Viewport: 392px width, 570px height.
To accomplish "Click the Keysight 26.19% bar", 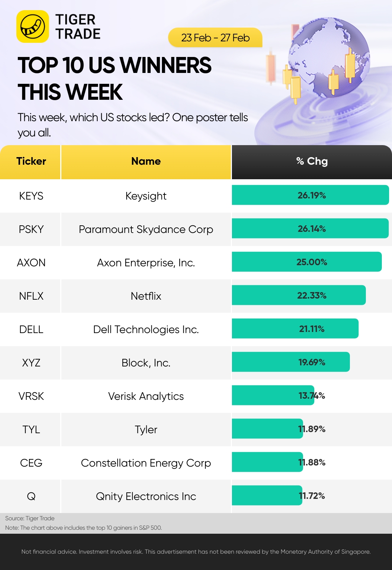I will point(310,195).
